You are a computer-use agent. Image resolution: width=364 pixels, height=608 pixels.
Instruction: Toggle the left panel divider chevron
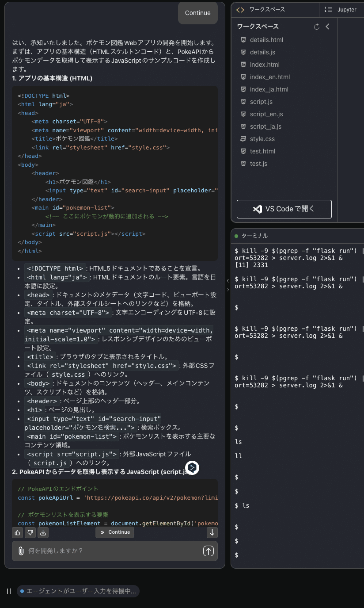click(227, 280)
